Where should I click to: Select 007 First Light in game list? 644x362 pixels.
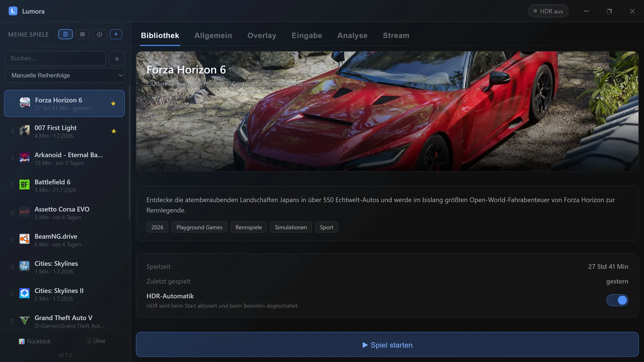click(x=64, y=131)
